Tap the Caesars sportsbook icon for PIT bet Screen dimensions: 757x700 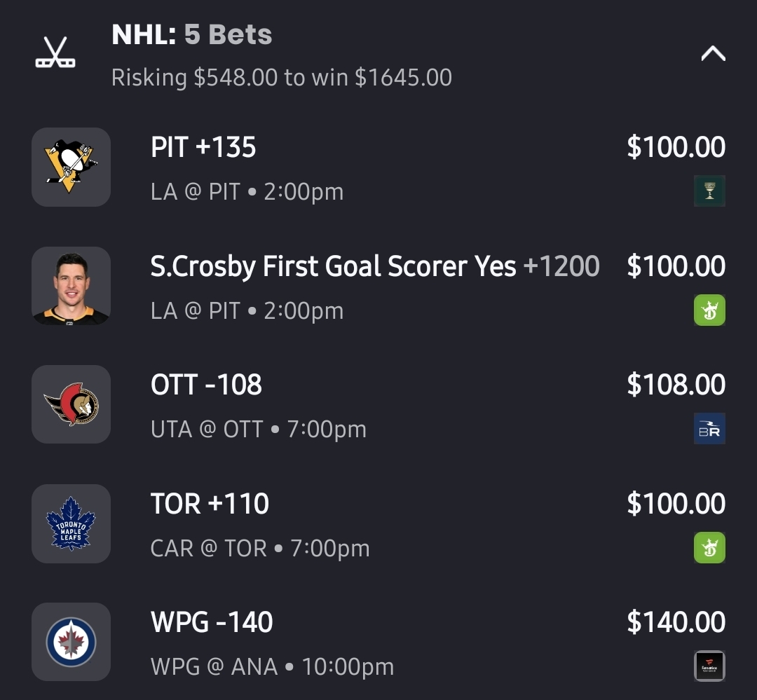click(709, 191)
